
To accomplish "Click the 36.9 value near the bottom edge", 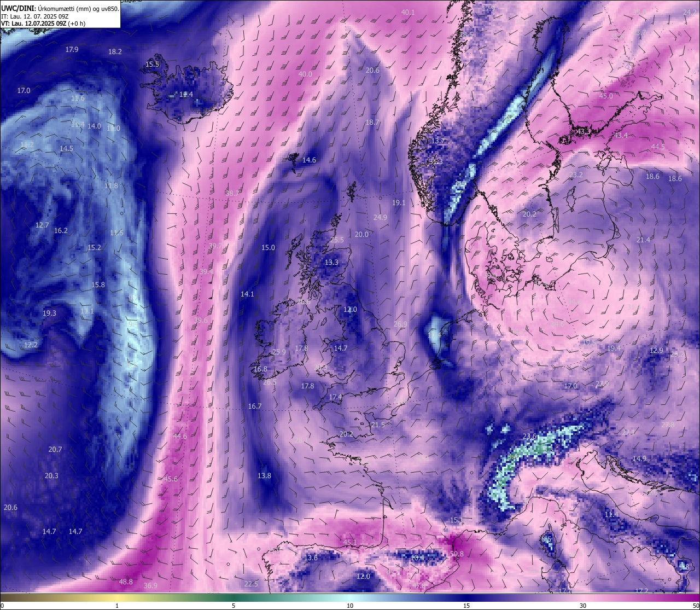I will (150, 585).
